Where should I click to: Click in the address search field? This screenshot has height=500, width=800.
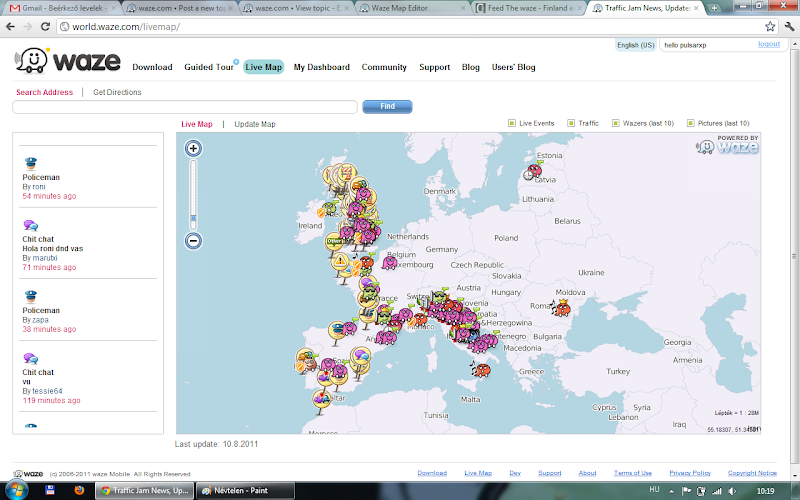click(185, 107)
